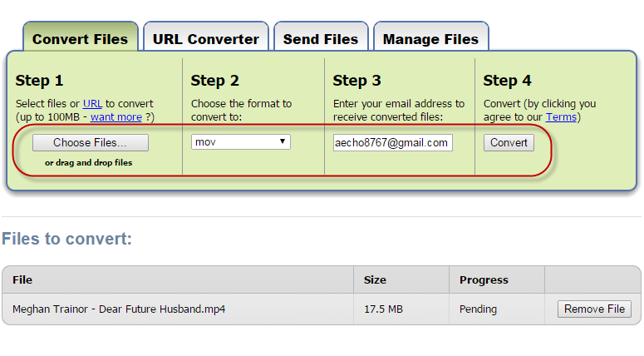Click the Pending progress status
This screenshot has width=644, height=356.
click(478, 309)
